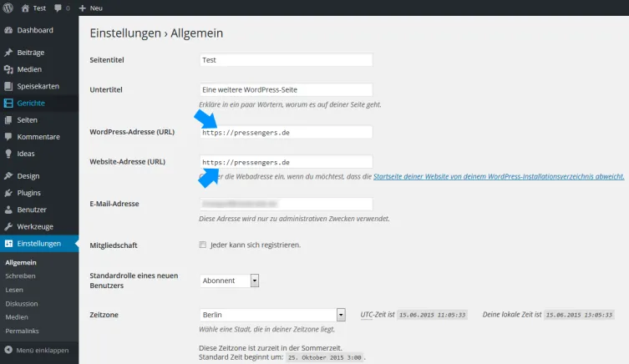Focus the Website-Adresse (URL) field
Screen dimensions: 629x364
[x=286, y=162]
